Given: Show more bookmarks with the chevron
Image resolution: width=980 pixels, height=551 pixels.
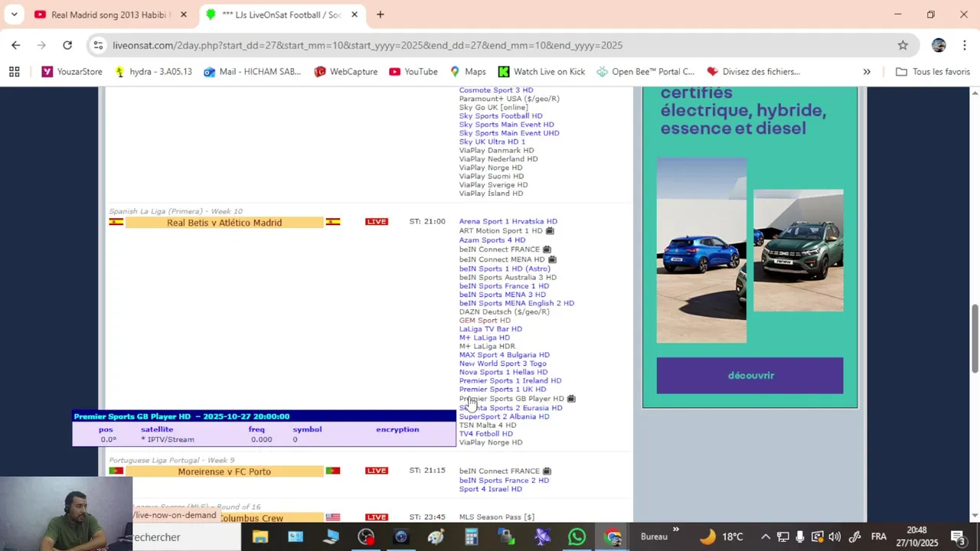Looking at the screenshot, I should coord(867,71).
